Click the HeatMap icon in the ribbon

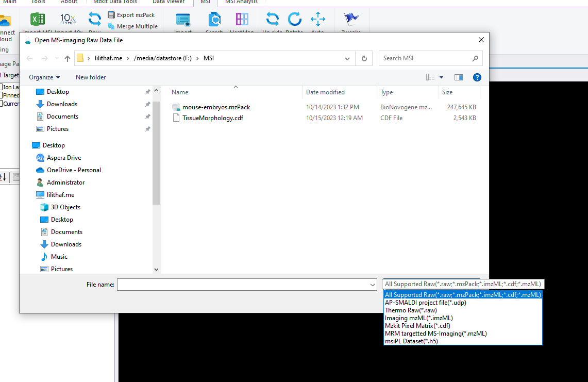(x=242, y=20)
